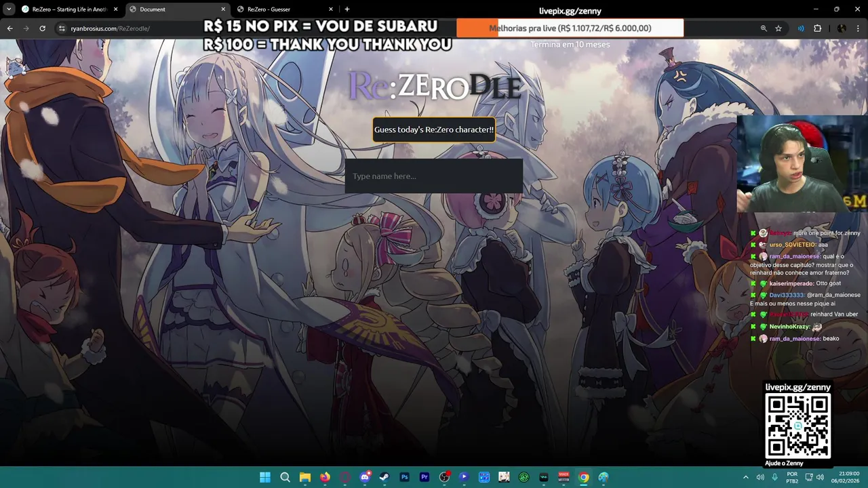Open Premiere Pro from the taskbar
The height and width of the screenshot is (488, 868).
(425, 477)
